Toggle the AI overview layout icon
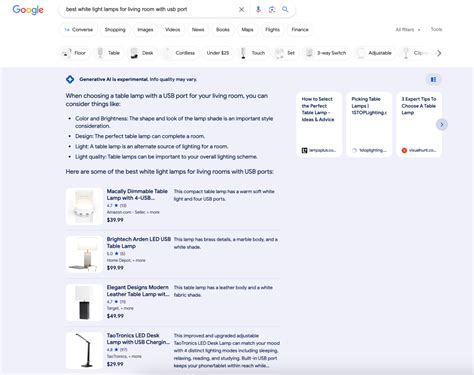Screen dimensions: 474x375 (433, 79)
